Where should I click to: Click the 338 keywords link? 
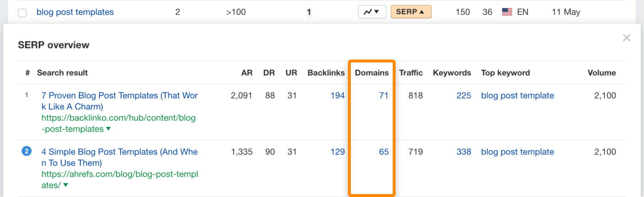tap(464, 152)
